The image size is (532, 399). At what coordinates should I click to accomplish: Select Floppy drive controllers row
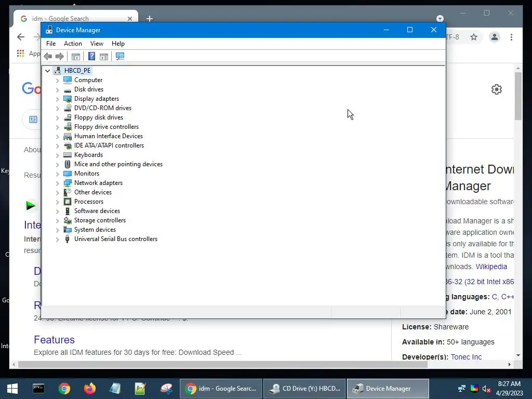pos(107,127)
